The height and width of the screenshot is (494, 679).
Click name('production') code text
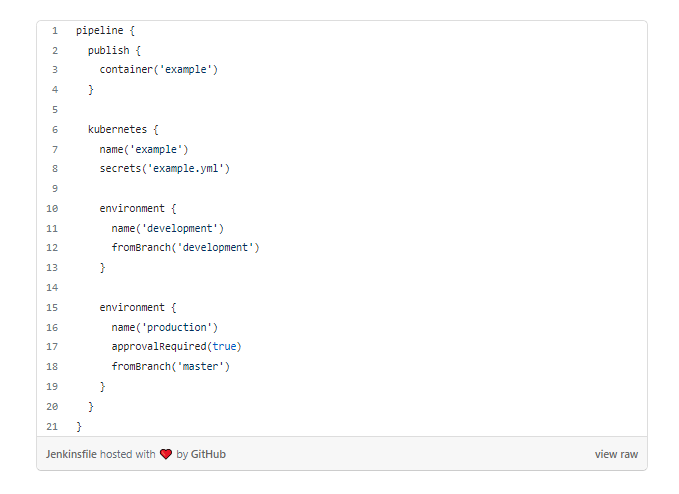click(165, 327)
